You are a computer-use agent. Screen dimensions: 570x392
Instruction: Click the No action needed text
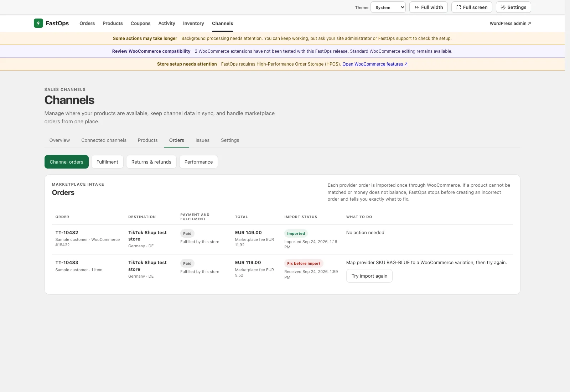[365, 232]
